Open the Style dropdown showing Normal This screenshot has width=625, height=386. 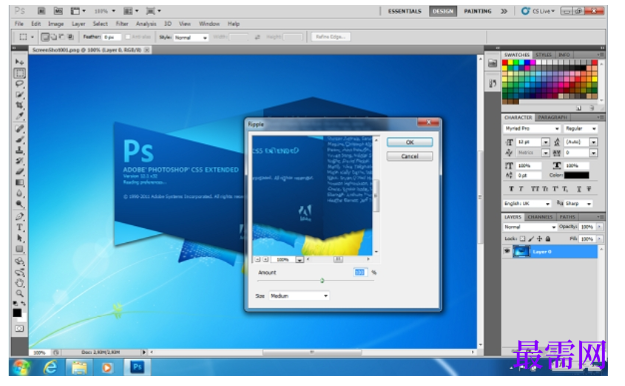191,37
